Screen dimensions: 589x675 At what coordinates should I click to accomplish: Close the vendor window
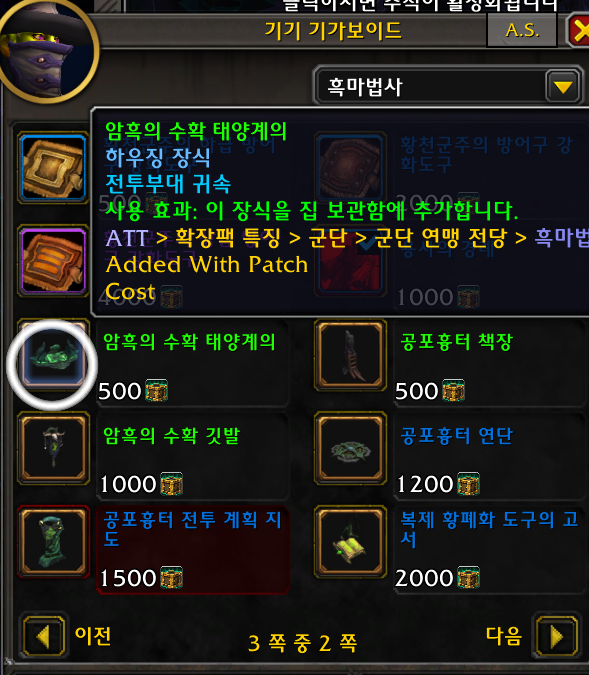[579, 30]
